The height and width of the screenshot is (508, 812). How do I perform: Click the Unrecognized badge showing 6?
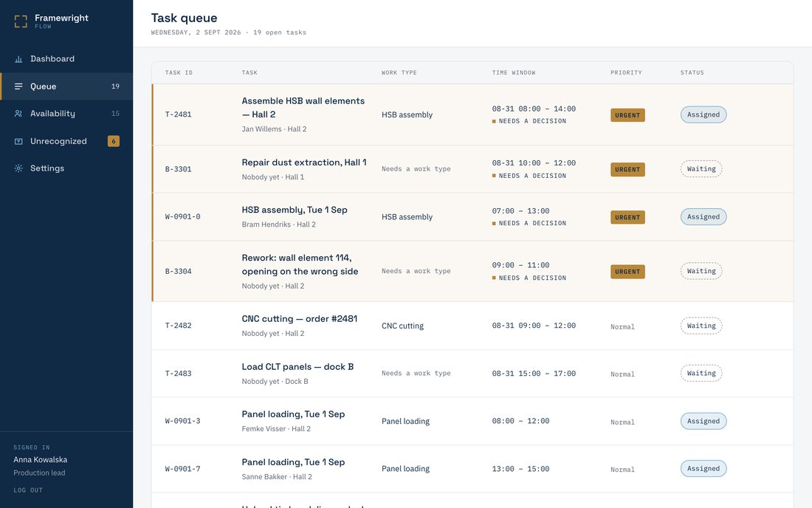(x=114, y=141)
